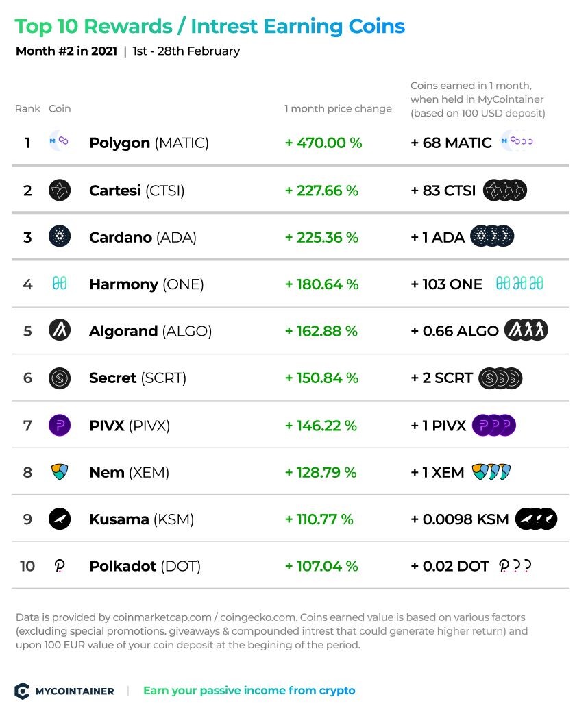Click the Polygon MATIC coin icon
Viewport: 588px width, 723px height.
[59, 141]
